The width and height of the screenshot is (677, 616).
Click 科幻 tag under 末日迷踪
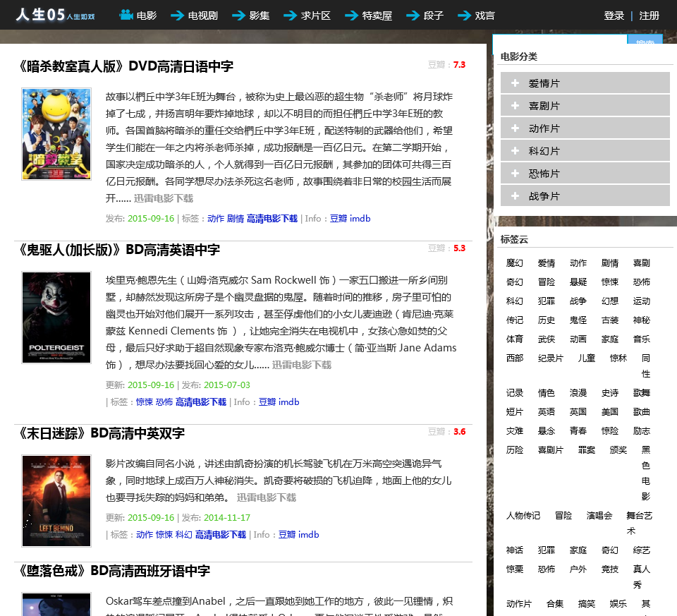coord(184,535)
